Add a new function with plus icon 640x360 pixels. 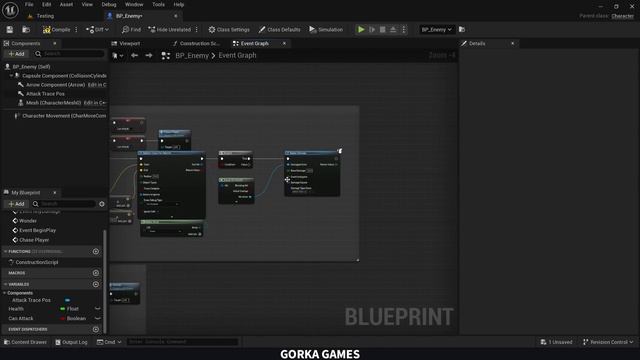[96, 251]
